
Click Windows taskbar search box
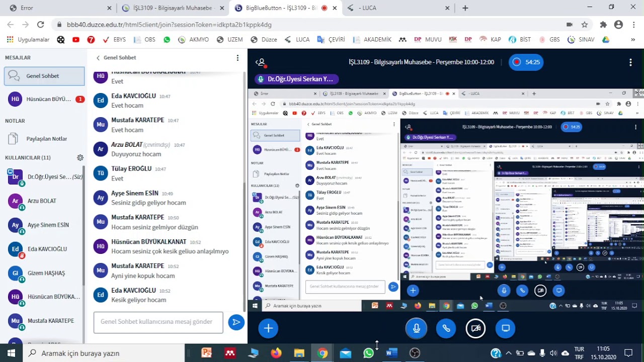point(104,353)
